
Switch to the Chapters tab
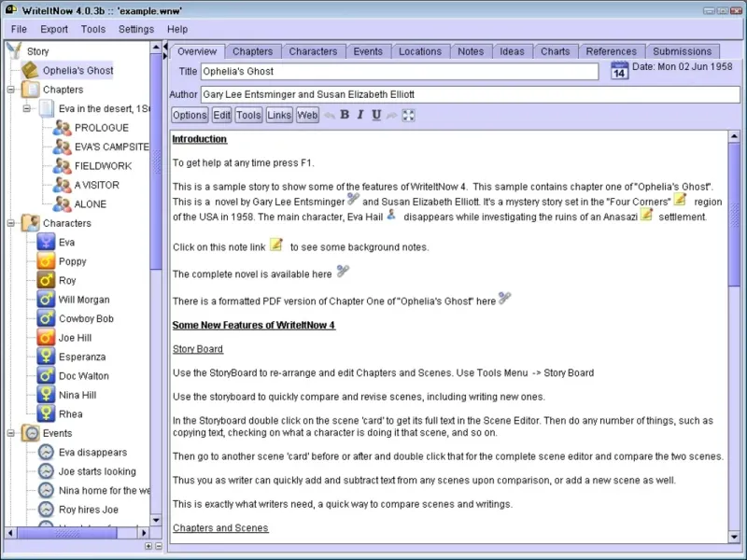[252, 51]
